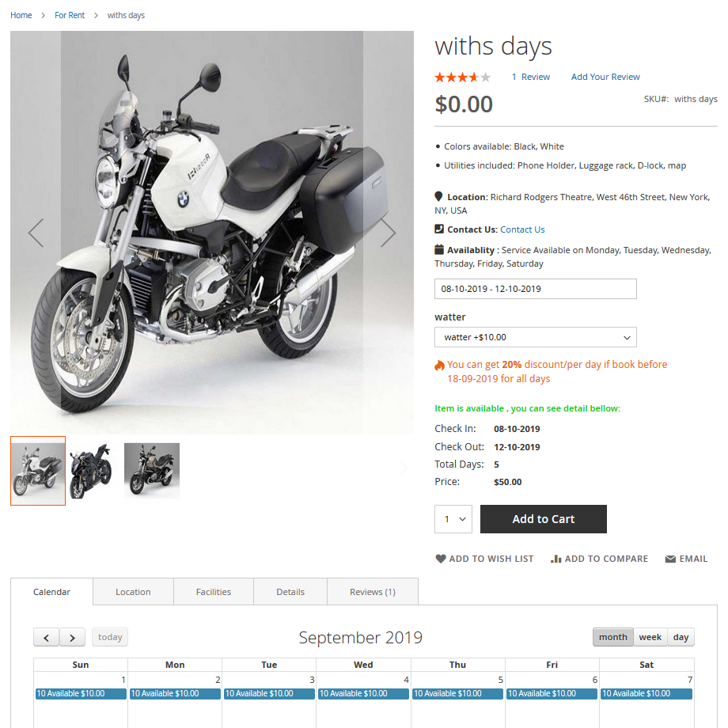Switch to the Reviews (1) tab
728x728 pixels.
pyautogui.click(x=373, y=592)
